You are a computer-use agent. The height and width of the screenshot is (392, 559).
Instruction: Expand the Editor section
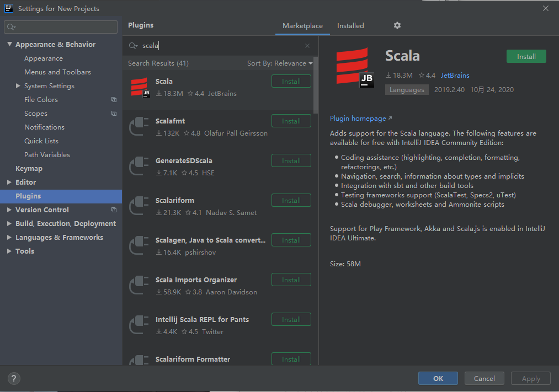[x=9, y=182]
